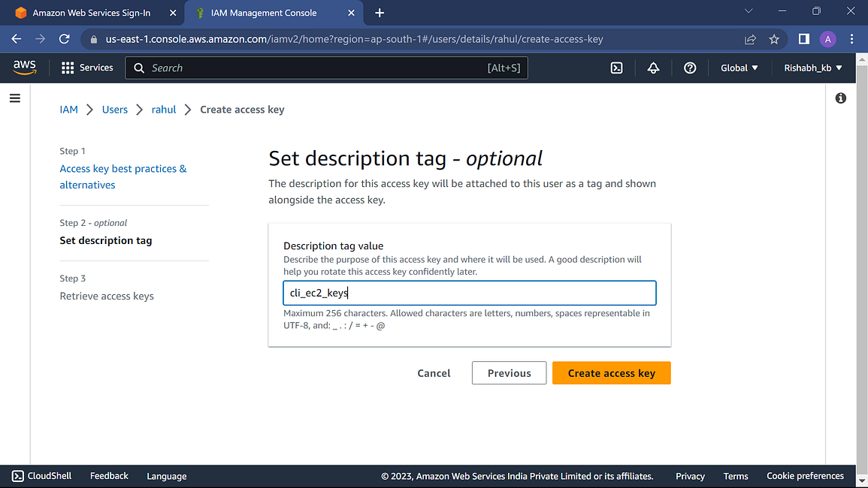Open Cookie preferences
This screenshot has height=488, width=868.
coord(806,476)
